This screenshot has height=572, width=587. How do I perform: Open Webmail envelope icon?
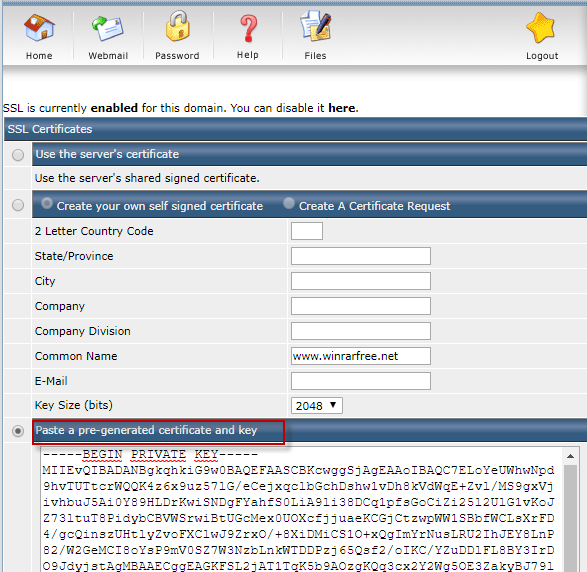coord(108,29)
